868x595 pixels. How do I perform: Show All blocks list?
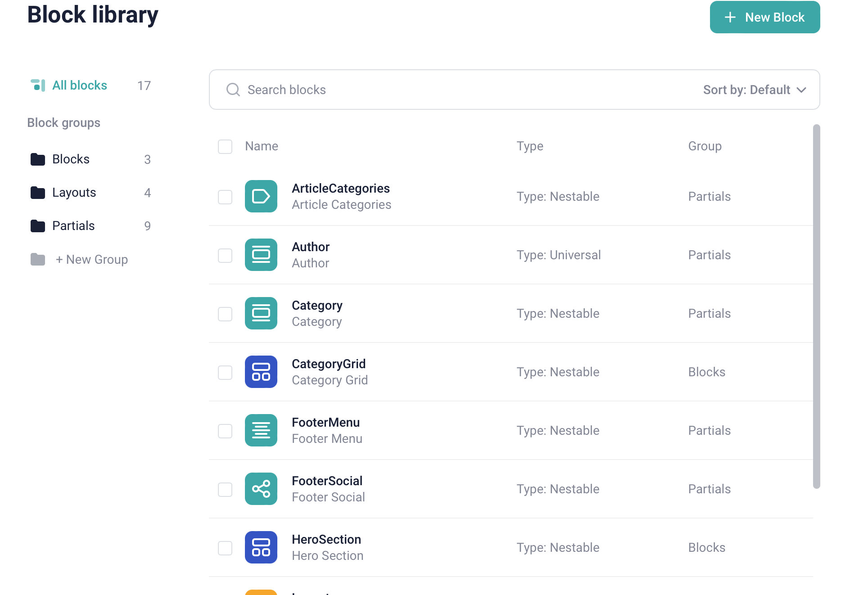(x=79, y=86)
